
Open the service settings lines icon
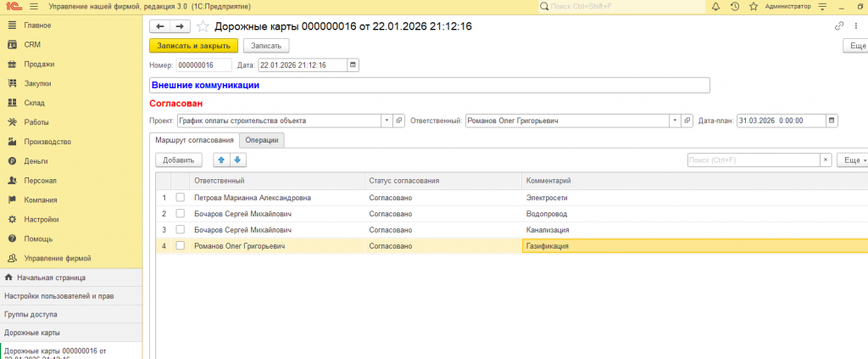pyautogui.click(x=822, y=7)
